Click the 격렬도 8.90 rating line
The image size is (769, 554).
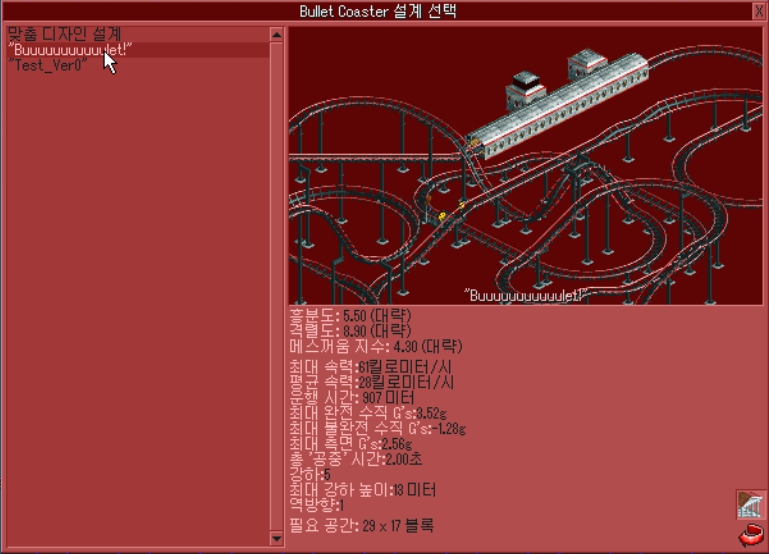coord(350,331)
